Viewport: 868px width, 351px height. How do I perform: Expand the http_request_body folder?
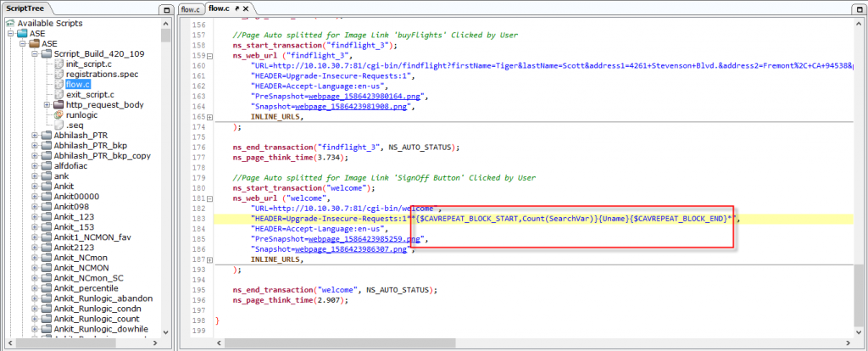coord(47,104)
